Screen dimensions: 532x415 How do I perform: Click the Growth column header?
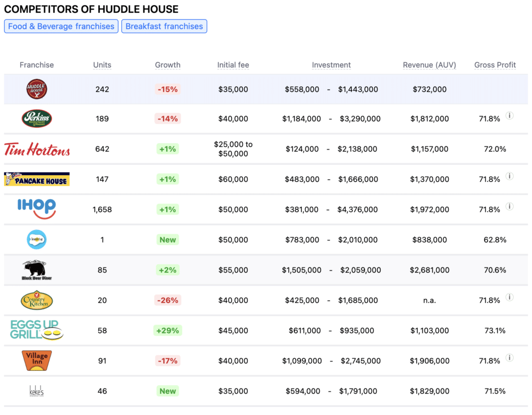click(168, 65)
